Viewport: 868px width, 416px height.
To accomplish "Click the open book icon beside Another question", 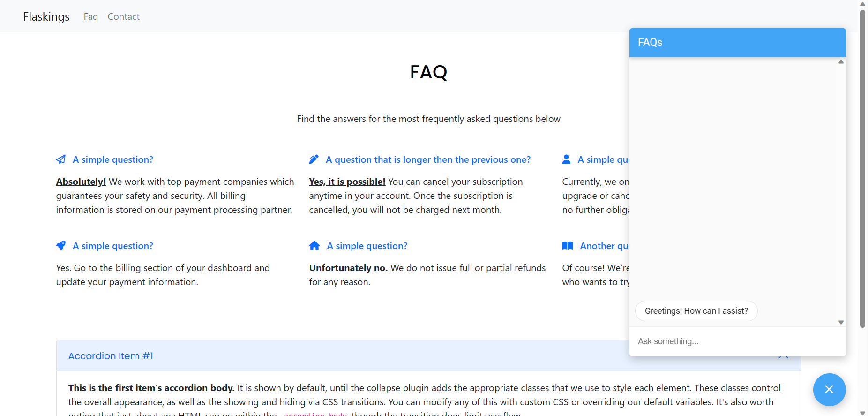I will [567, 246].
